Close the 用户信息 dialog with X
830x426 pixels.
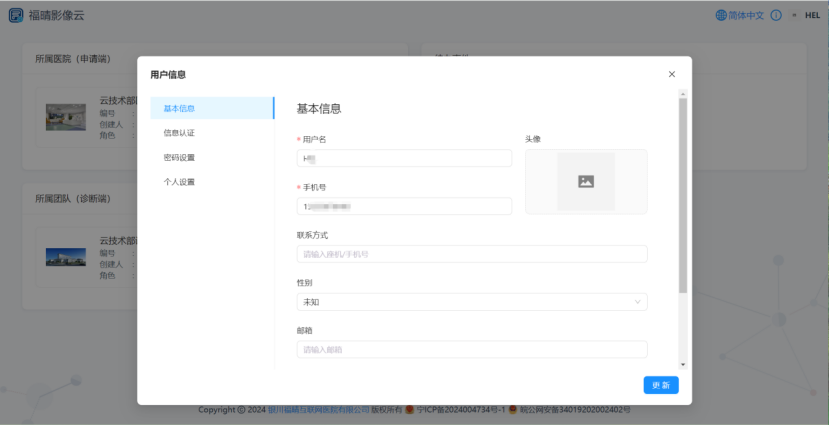672,74
